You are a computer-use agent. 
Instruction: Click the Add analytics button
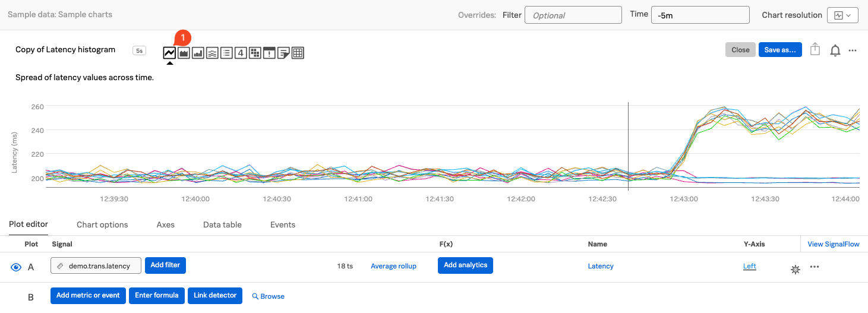(465, 265)
